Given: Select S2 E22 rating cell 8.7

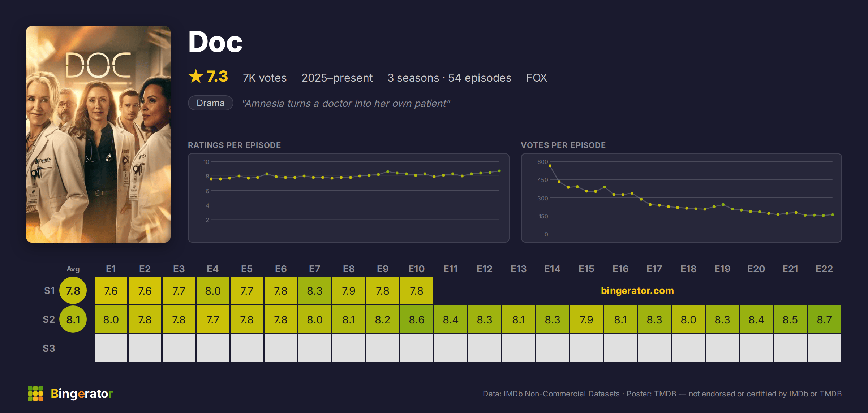Looking at the screenshot, I should click(824, 319).
